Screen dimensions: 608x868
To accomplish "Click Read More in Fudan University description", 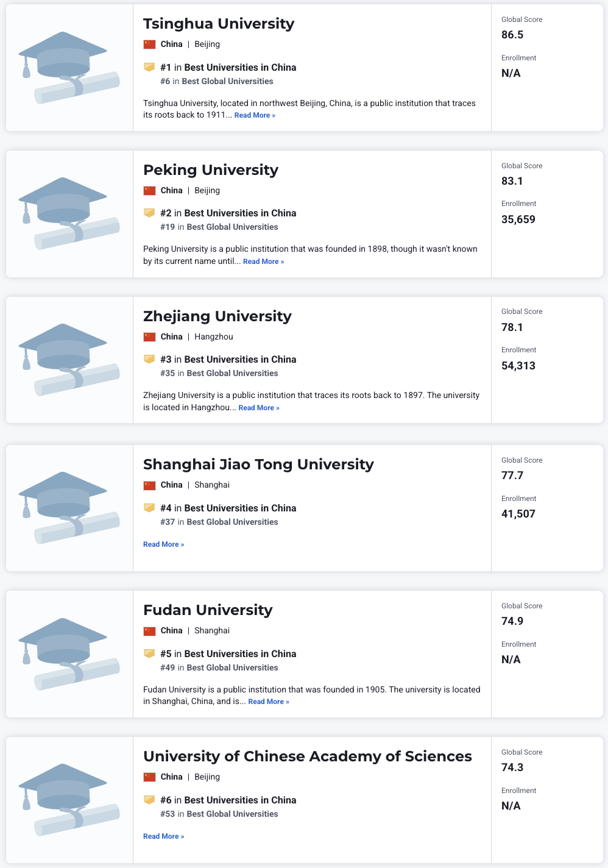I will [x=269, y=702].
